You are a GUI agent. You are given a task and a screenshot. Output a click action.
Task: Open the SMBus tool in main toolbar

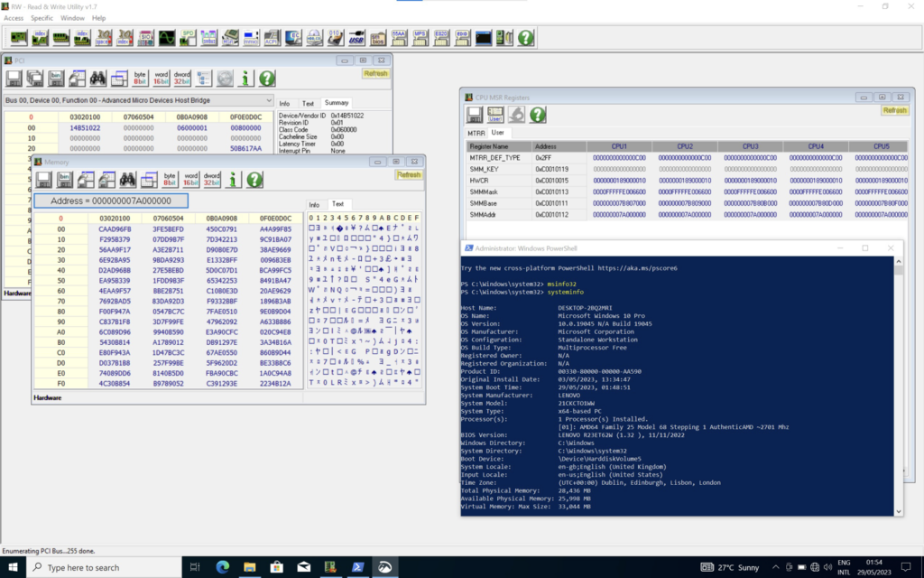click(x=209, y=38)
